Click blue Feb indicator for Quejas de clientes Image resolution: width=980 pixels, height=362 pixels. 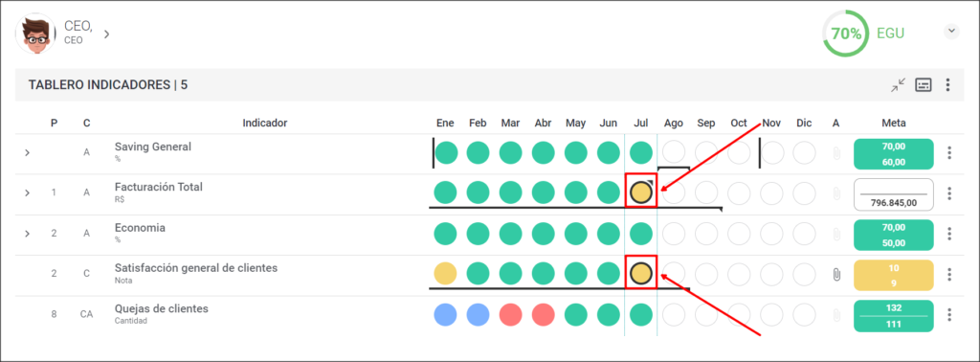(x=479, y=314)
